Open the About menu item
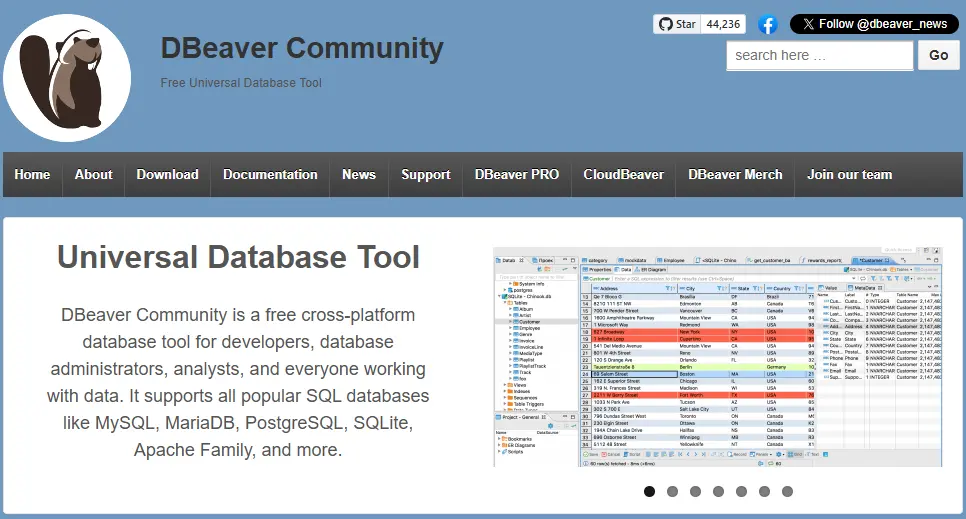The height and width of the screenshot is (519, 966). pos(94,174)
